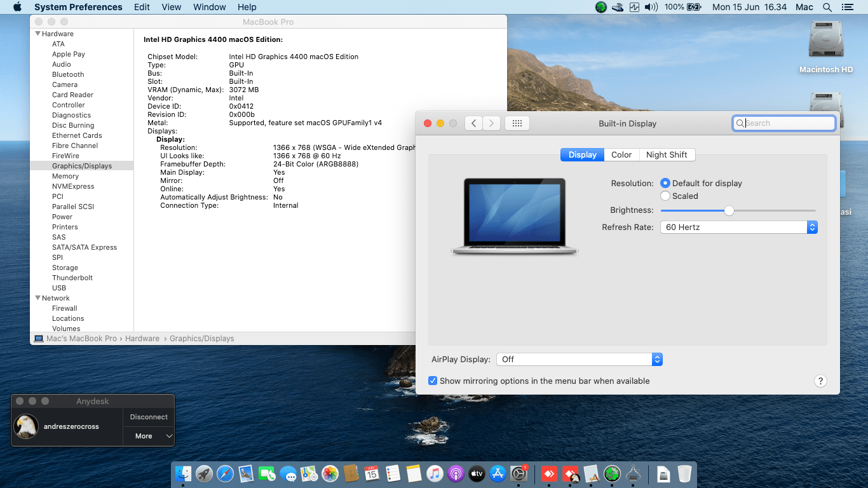Select Firewall under Network
868x488 pixels.
65,308
